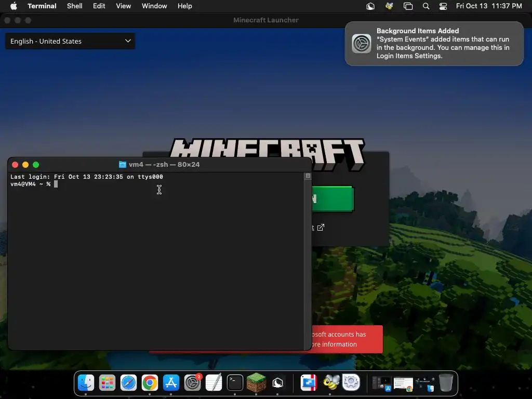The height and width of the screenshot is (399, 532).
Task: Click the crescent-moon cube menu bar icon
Action: coord(370,6)
